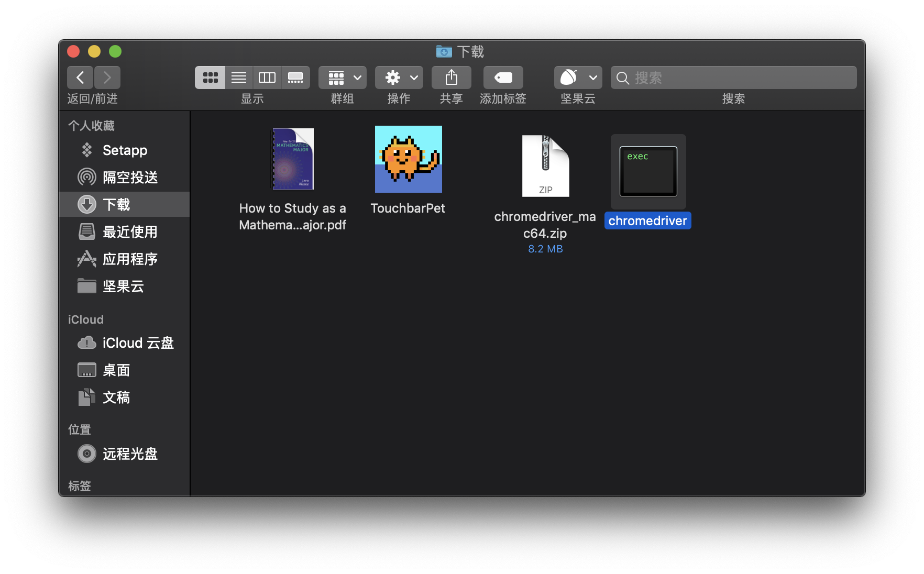Switch to list view
This screenshot has height=574, width=924.
[238, 77]
